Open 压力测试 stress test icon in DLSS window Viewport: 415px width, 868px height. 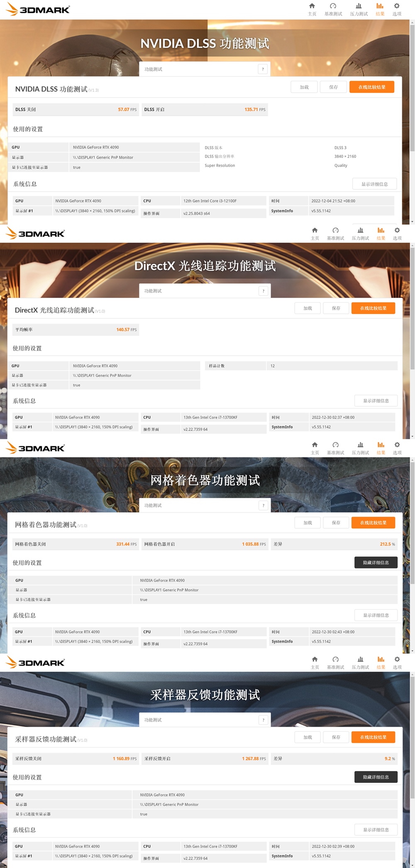click(359, 9)
